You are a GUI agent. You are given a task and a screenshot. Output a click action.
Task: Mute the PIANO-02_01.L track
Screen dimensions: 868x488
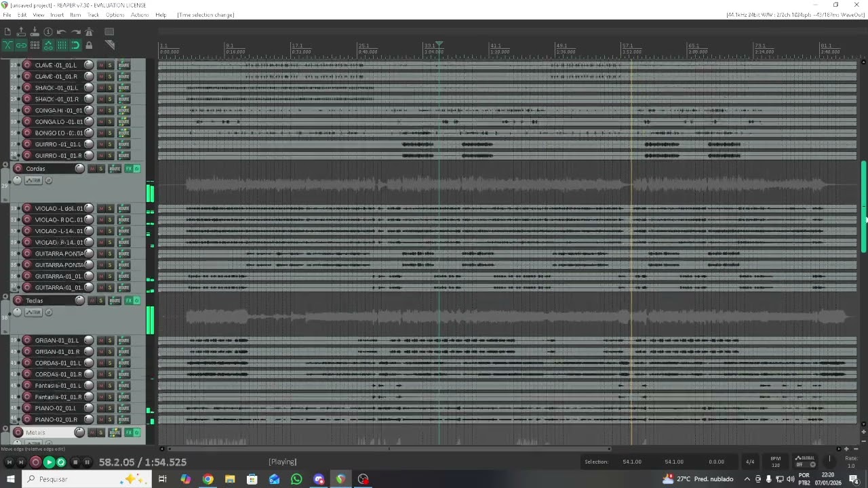(x=101, y=408)
